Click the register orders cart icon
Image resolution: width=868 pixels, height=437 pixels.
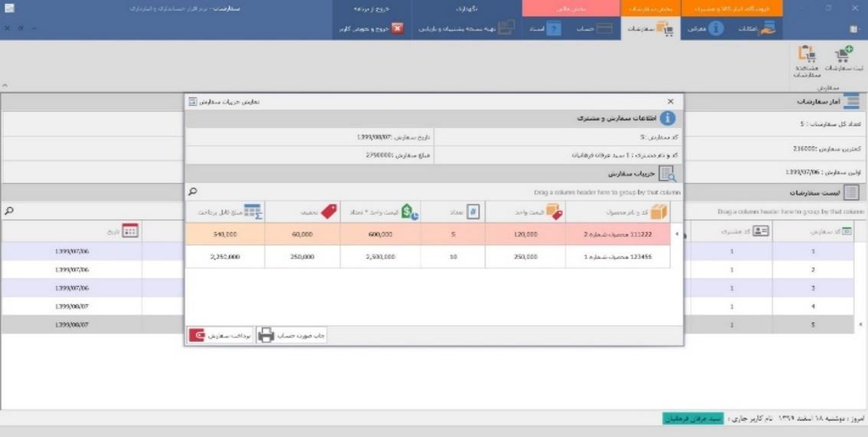pyautogui.click(x=843, y=54)
